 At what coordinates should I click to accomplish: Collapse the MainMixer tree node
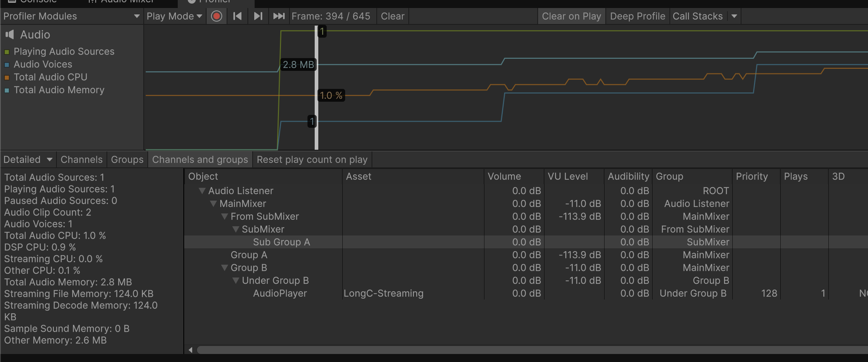pyautogui.click(x=213, y=204)
